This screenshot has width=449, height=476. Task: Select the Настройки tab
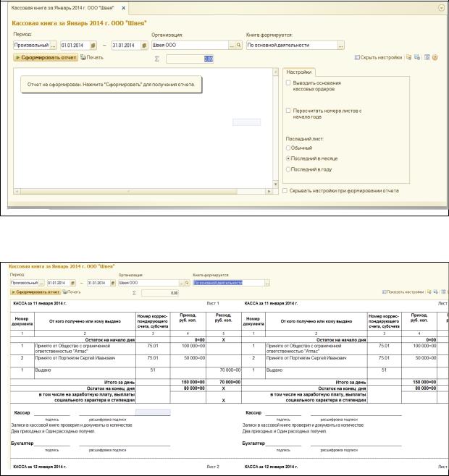(299, 72)
